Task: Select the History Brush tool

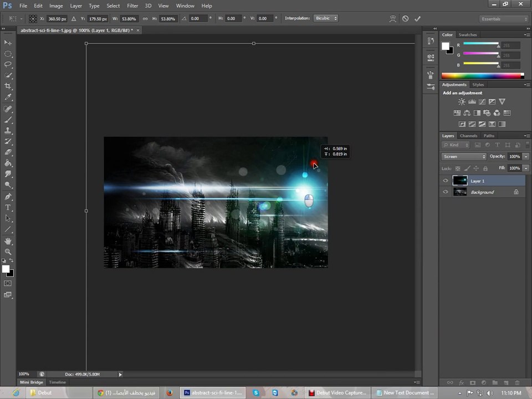Action: [x=8, y=141]
